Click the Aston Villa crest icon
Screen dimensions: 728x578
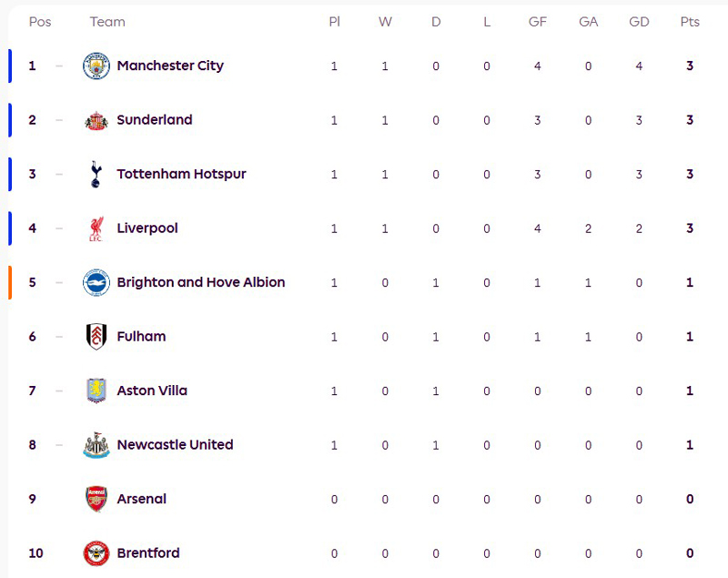pyautogui.click(x=96, y=390)
